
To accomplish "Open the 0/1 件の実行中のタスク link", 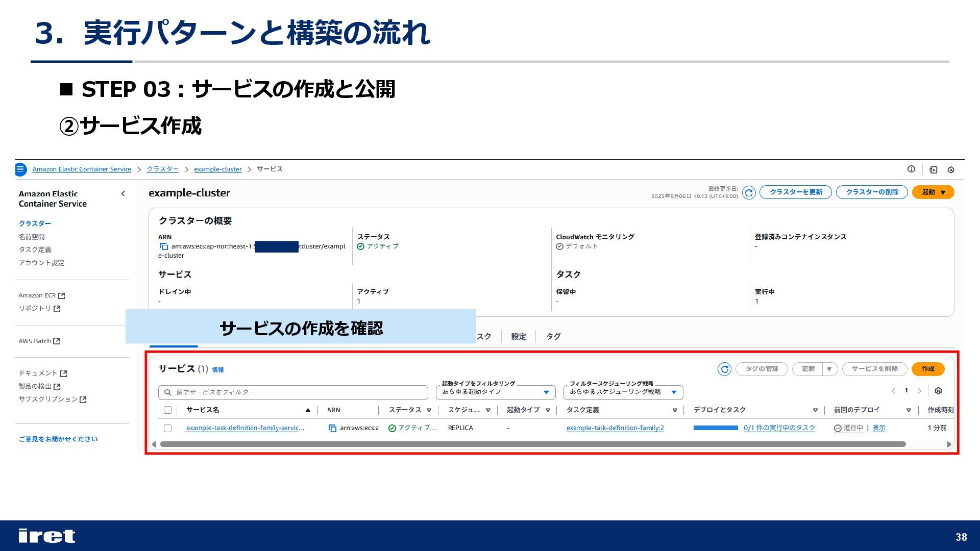I will pyautogui.click(x=779, y=428).
